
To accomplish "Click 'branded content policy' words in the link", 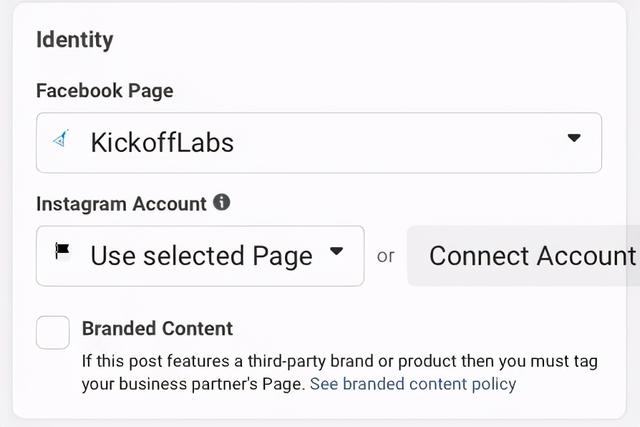I will (x=430, y=384).
